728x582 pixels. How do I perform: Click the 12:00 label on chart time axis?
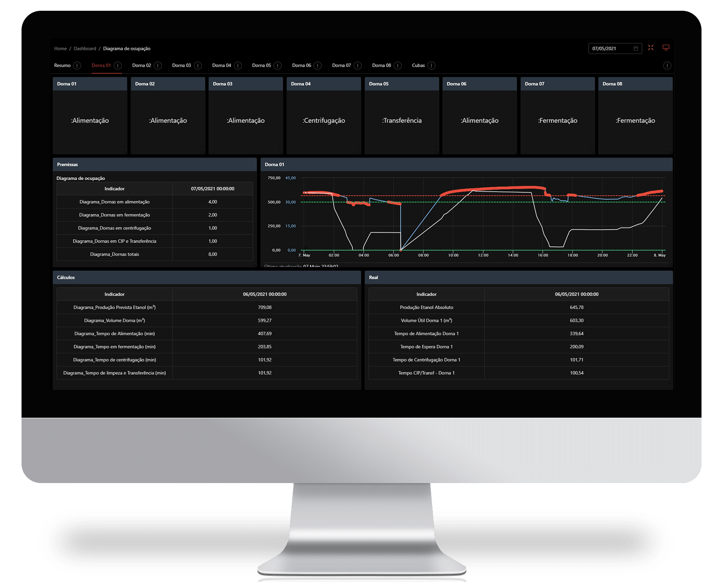483,255
